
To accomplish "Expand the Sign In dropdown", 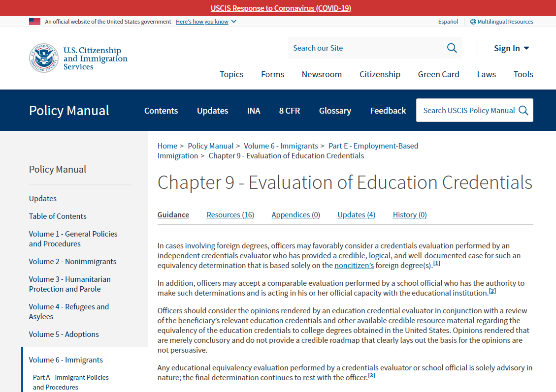I will [x=511, y=48].
